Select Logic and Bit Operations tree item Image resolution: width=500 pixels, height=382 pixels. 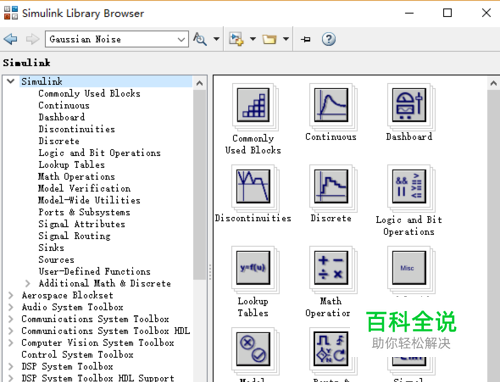click(99, 153)
